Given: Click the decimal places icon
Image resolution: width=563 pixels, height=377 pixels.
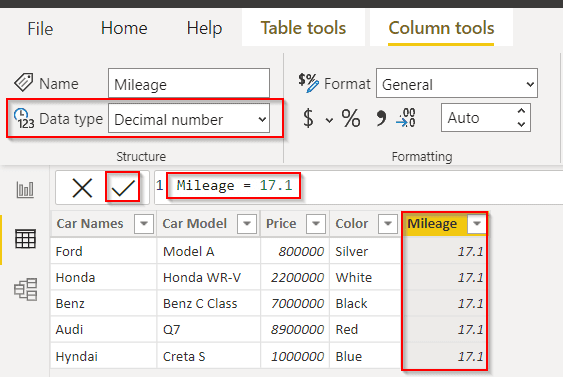Looking at the screenshot, I should tap(406, 118).
